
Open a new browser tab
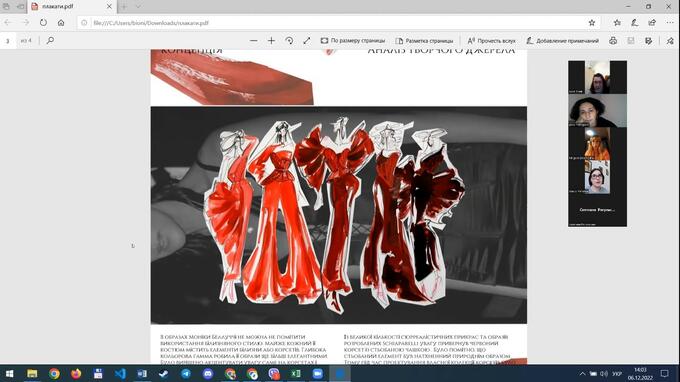tap(124, 7)
